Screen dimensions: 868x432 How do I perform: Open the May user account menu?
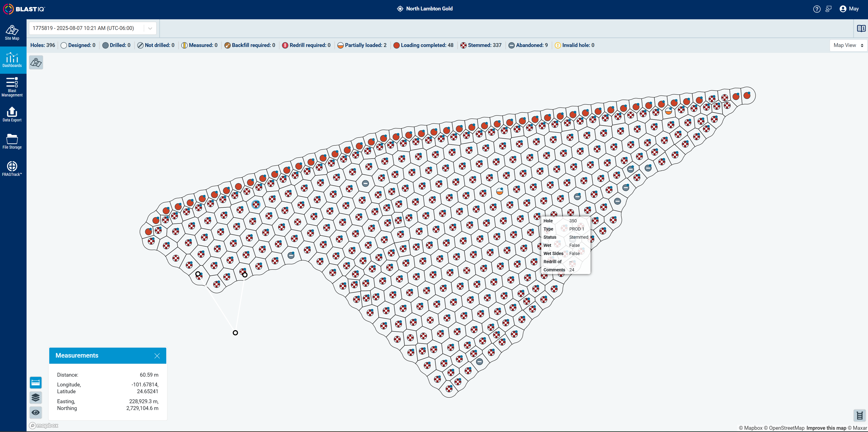click(849, 9)
